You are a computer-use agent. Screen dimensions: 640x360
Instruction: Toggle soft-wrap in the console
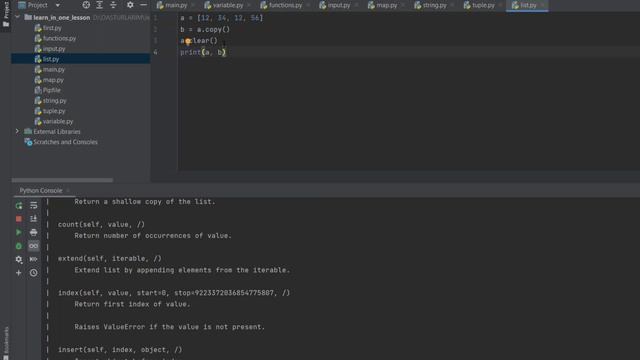click(33, 206)
